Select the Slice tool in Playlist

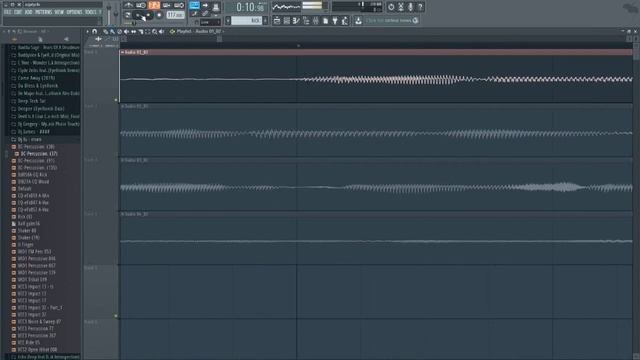(141, 31)
